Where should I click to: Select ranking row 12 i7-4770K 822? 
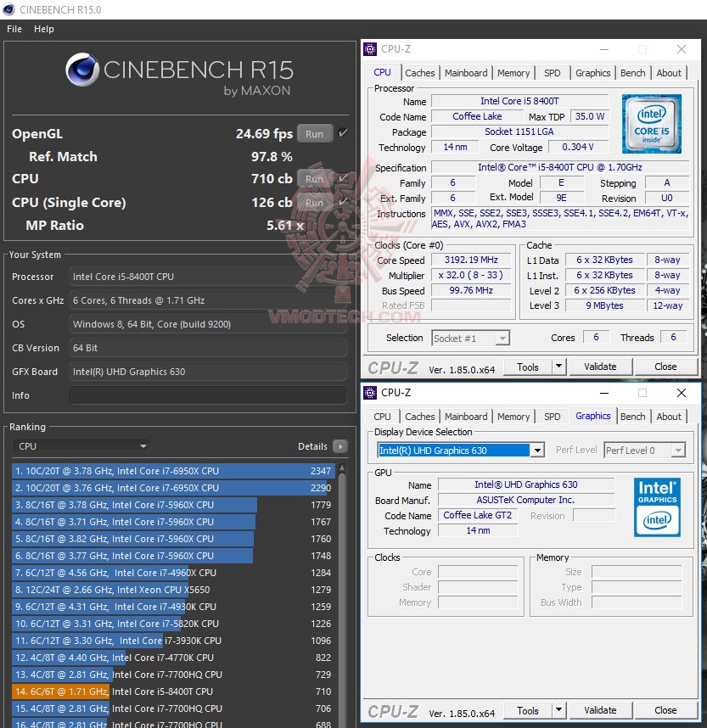pyautogui.click(x=173, y=658)
